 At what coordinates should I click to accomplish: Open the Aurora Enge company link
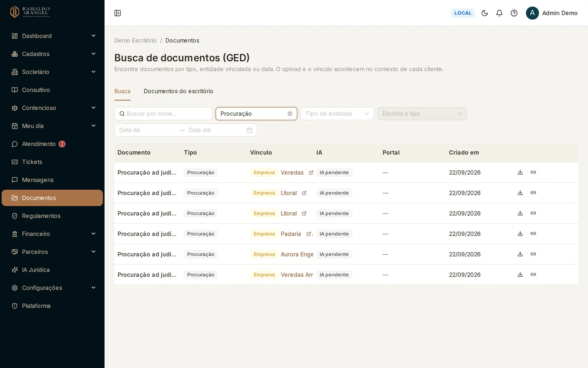(297, 254)
